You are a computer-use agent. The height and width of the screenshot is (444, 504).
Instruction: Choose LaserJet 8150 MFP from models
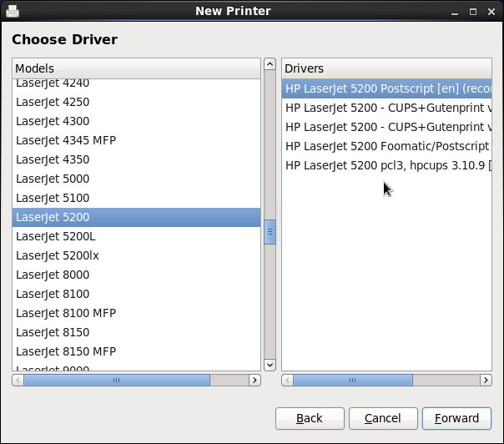click(x=66, y=351)
